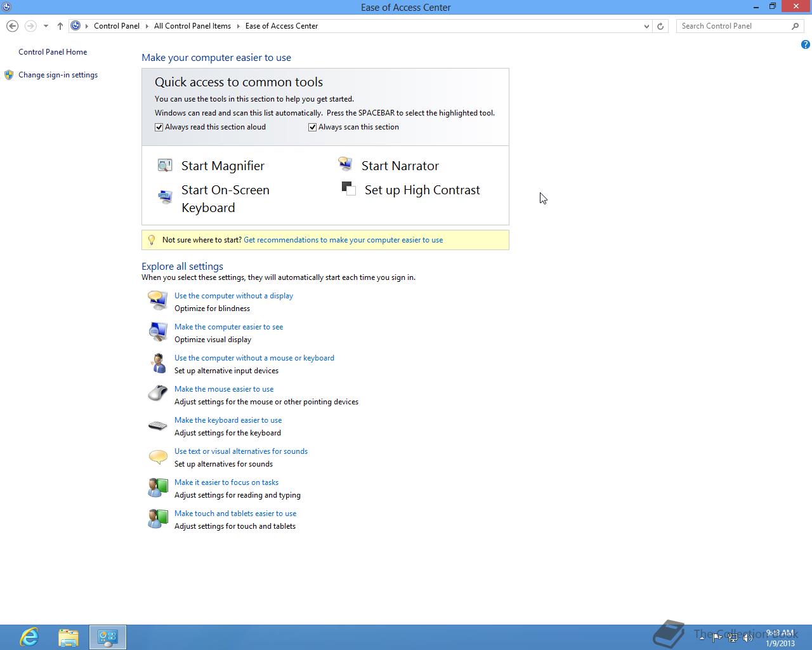Image resolution: width=812 pixels, height=650 pixels.
Task: Expand the chevron after 'Control Panel' in the address bar
Action: pos(147,26)
